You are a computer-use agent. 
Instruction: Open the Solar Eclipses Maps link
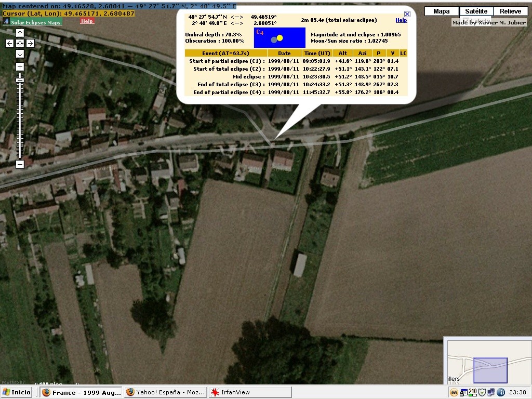coord(36,23)
